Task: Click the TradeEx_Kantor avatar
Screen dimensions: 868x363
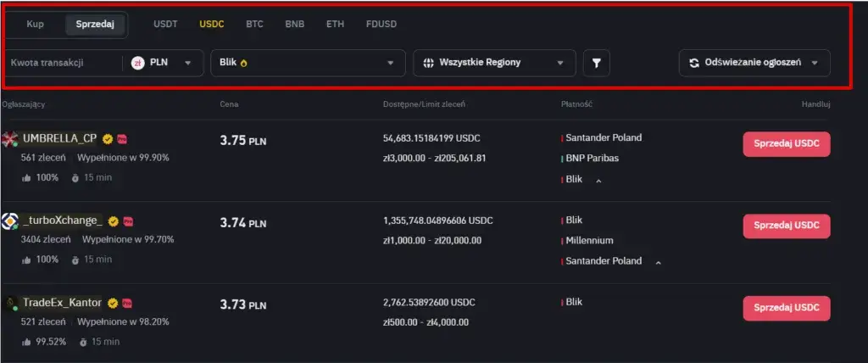Action: point(10,303)
